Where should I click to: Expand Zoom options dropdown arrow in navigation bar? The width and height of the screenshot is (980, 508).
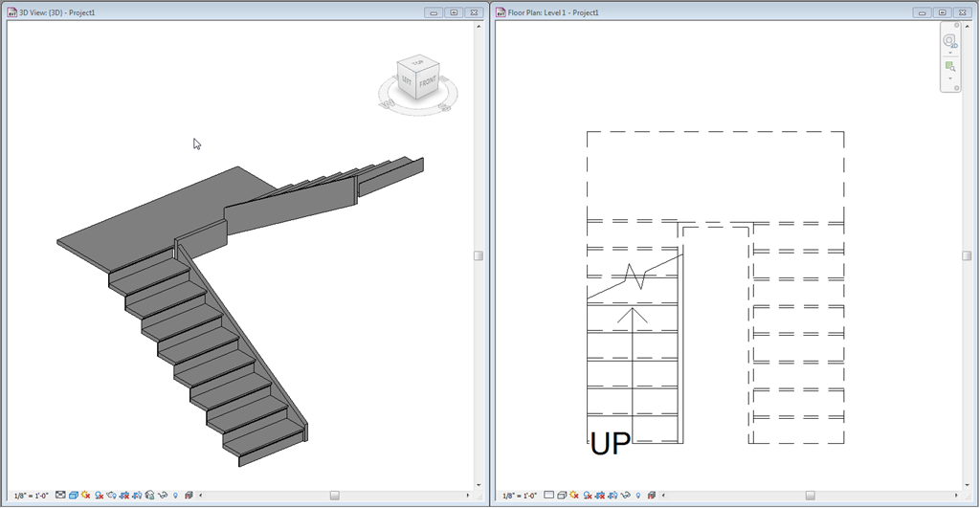tap(950, 78)
